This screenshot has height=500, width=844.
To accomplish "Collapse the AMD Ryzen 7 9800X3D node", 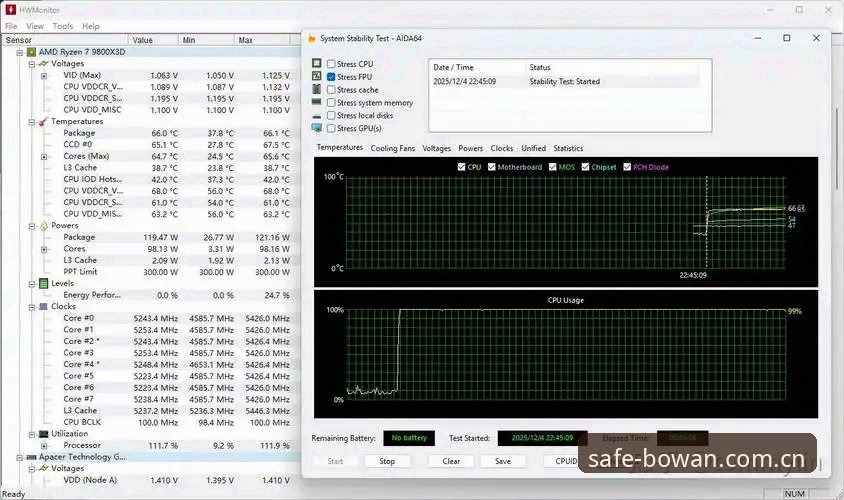I will [x=19, y=52].
